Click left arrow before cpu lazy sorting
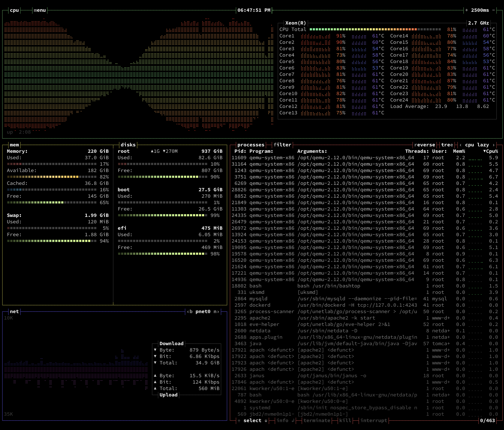504x430 pixels. (x=460, y=145)
